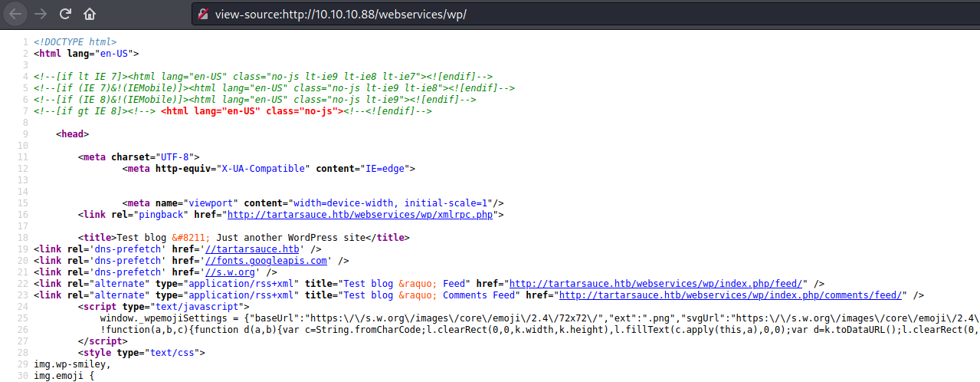Open the browser home page
This screenshot has width=980, height=382.
click(90, 14)
